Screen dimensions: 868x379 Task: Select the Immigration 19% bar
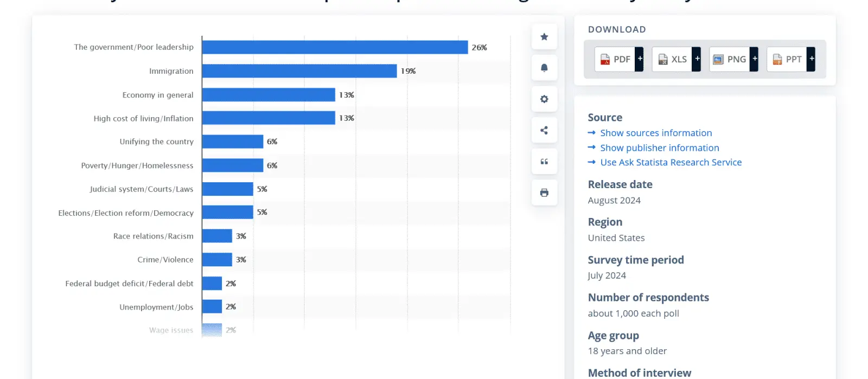[299, 71]
